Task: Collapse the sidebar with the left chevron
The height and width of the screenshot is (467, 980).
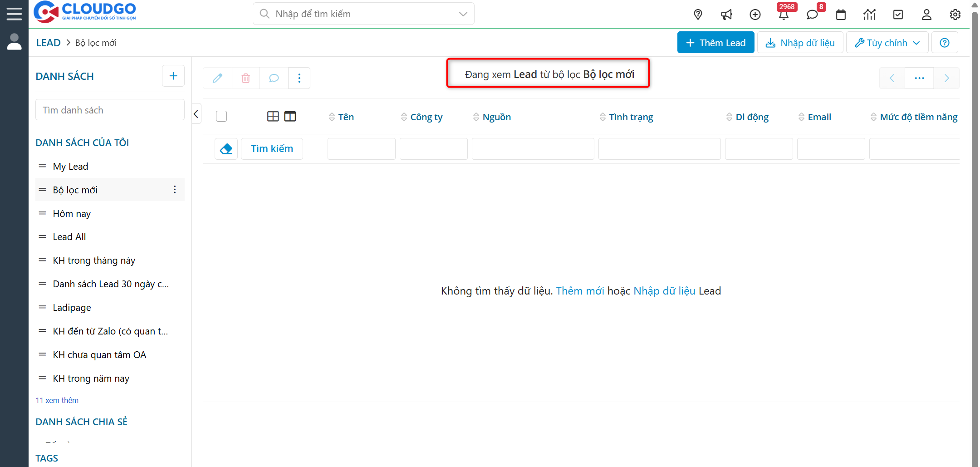Action: (x=196, y=113)
